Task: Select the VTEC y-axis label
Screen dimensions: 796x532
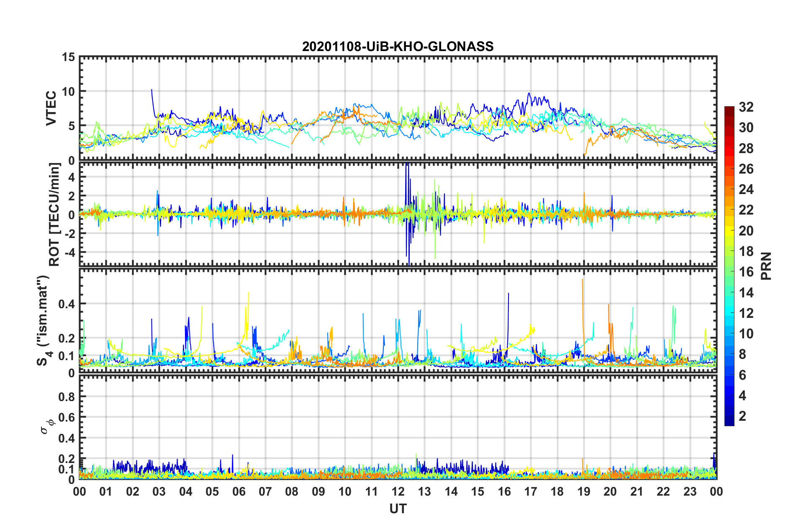Action: tap(51, 108)
